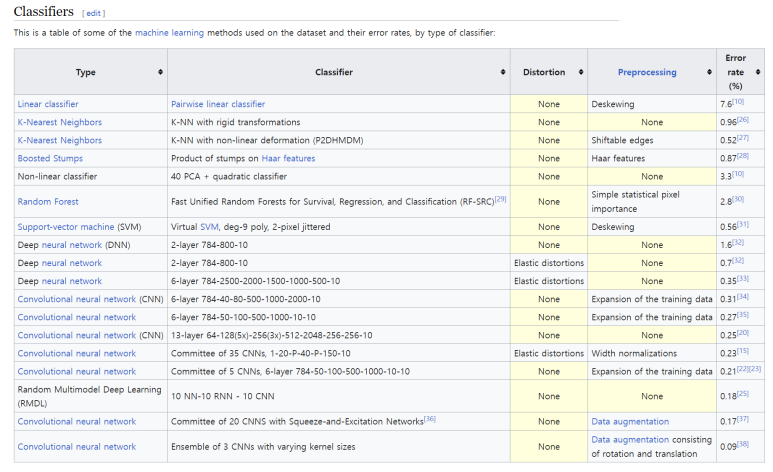Open citation 32 next to 1.6
The width and height of the screenshot is (773, 472).
(738, 242)
